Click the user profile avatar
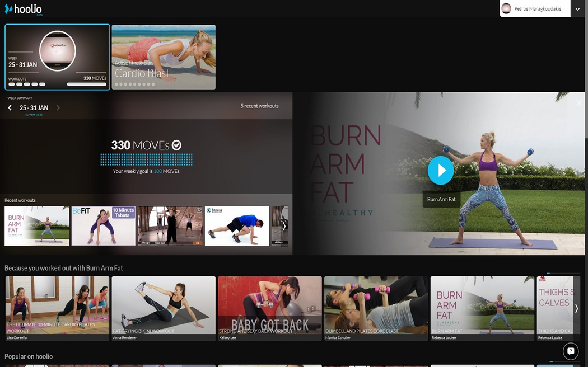 coord(506,8)
